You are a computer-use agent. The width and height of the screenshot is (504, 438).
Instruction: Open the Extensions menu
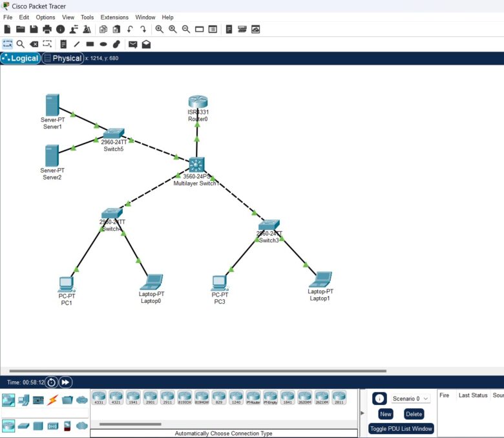(x=114, y=17)
